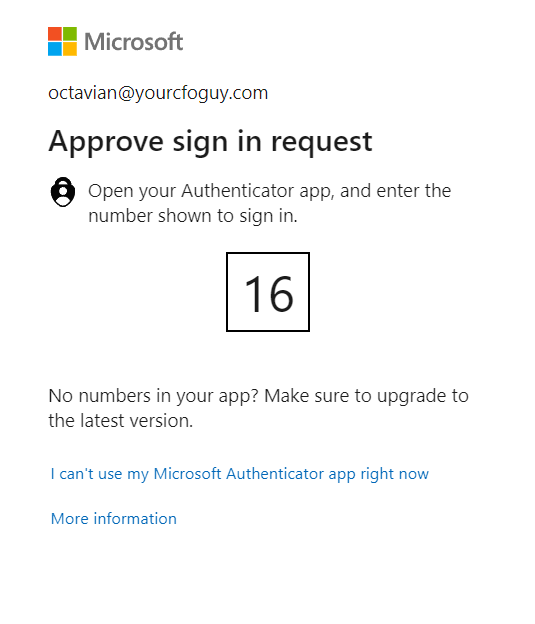Click the latest version text line
This screenshot has width=535, height=624.
(x=121, y=421)
